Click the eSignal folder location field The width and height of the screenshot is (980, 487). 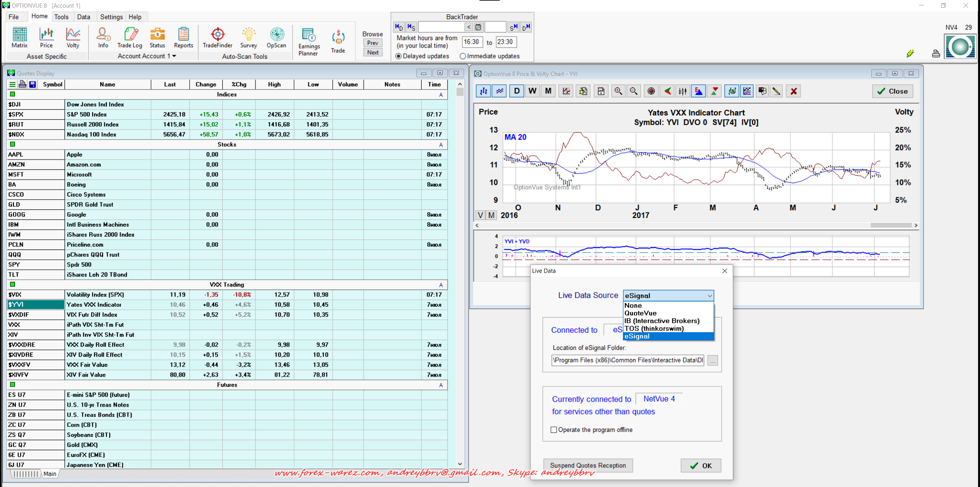pos(627,360)
